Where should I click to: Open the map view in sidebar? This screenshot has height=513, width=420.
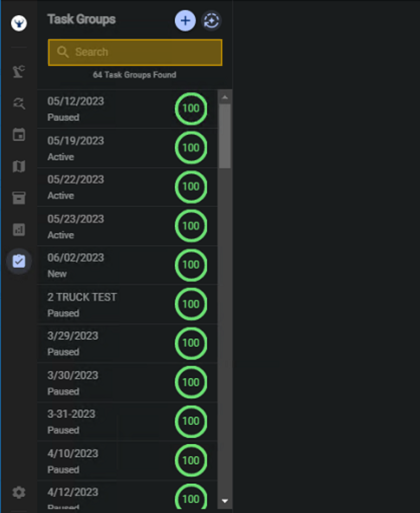pos(19,166)
